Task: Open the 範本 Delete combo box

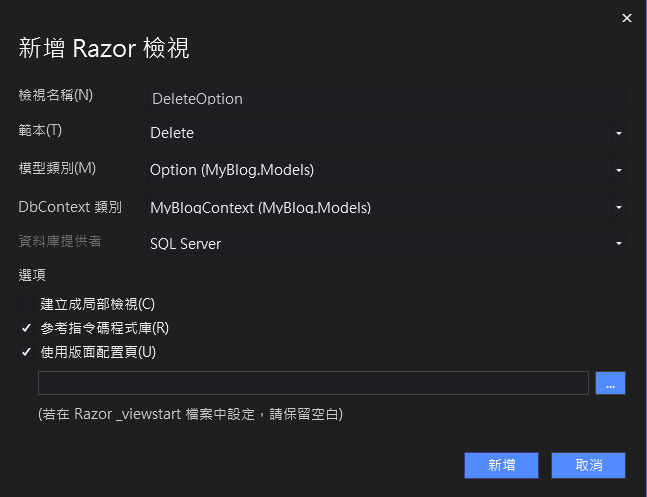Action: tap(386, 133)
